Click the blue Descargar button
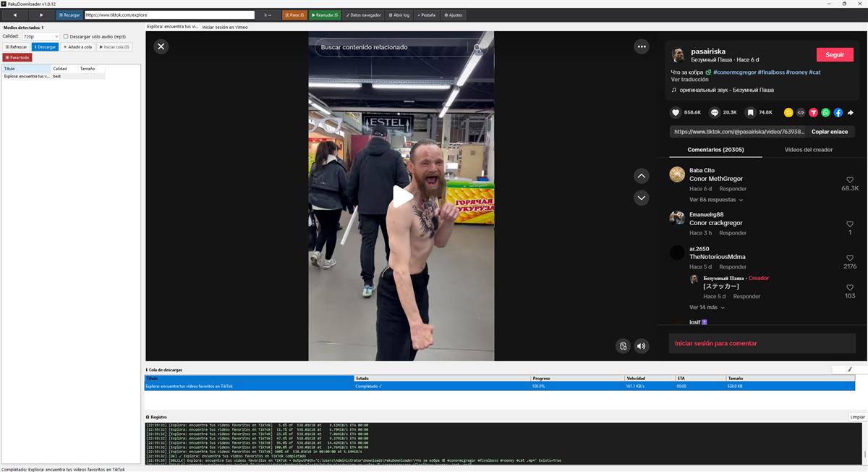The width and height of the screenshot is (868, 472). 45,47
